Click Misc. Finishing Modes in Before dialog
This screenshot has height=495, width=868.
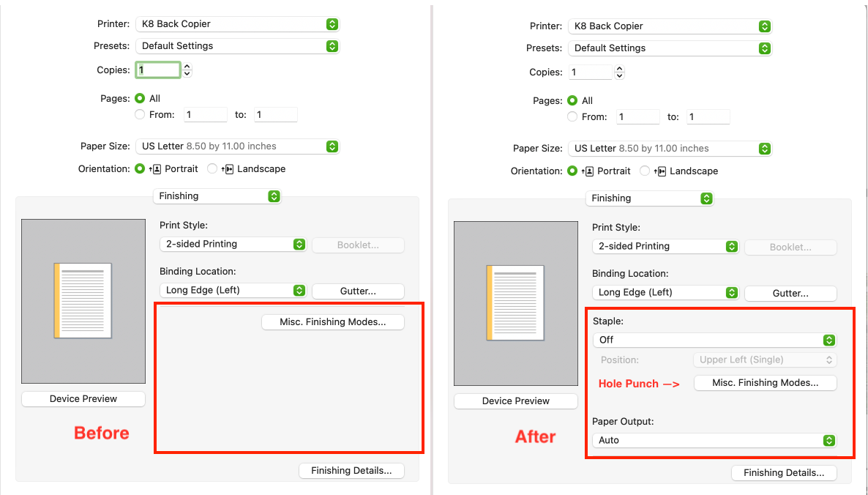(x=333, y=322)
